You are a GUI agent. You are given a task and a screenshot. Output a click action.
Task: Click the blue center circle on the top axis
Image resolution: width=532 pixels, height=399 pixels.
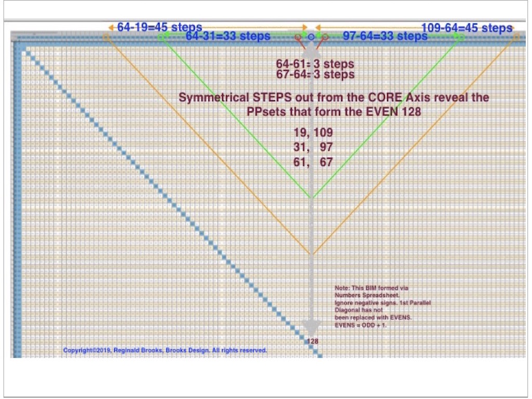click(x=311, y=37)
